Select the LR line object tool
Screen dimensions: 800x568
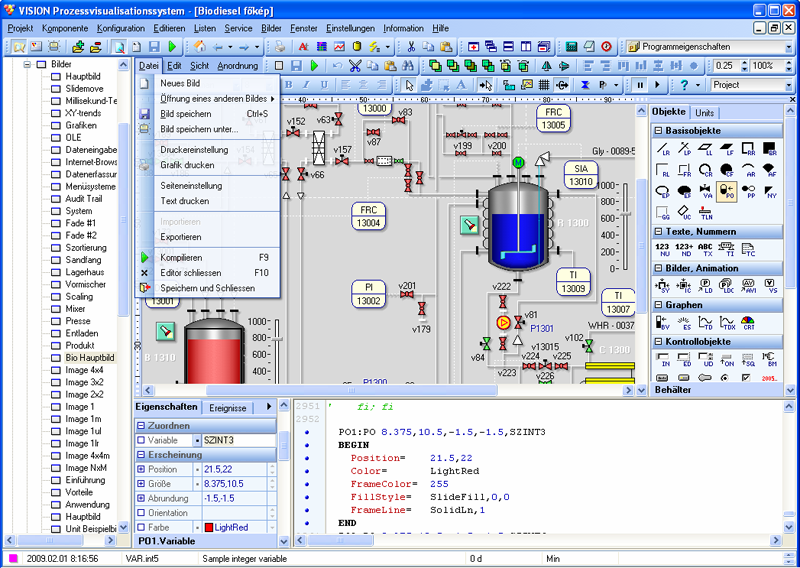pos(662,150)
